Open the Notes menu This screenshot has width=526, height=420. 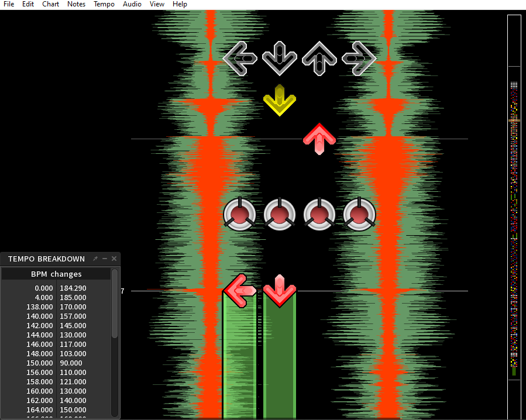point(76,4)
